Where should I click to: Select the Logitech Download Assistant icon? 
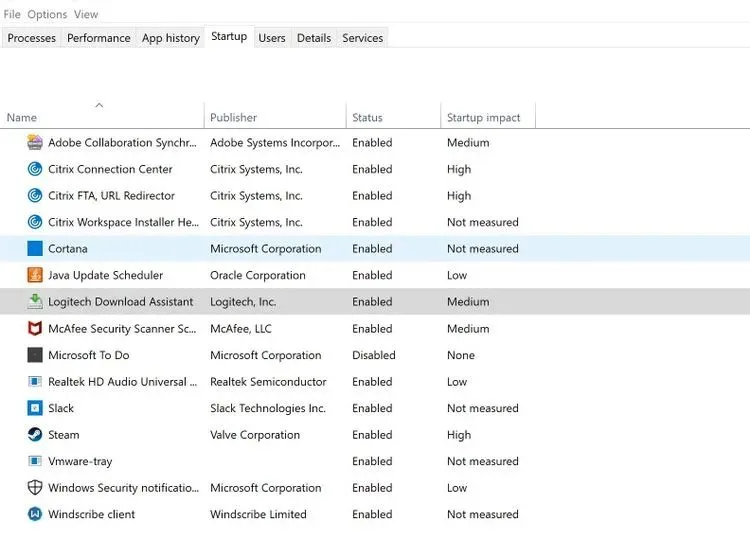click(x=35, y=302)
